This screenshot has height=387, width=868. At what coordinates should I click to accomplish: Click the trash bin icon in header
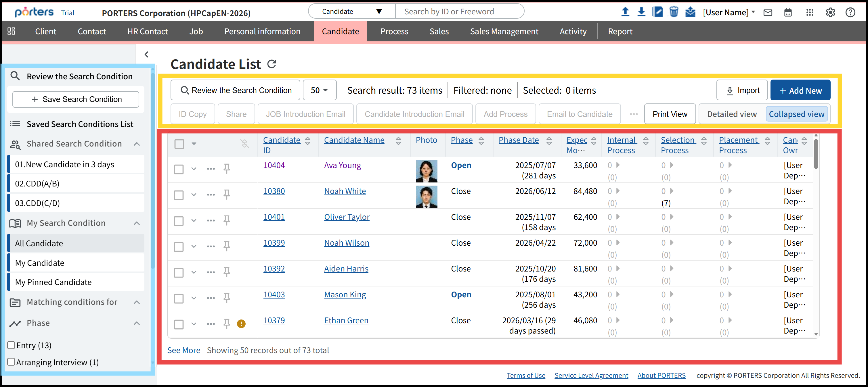[x=674, y=12]
